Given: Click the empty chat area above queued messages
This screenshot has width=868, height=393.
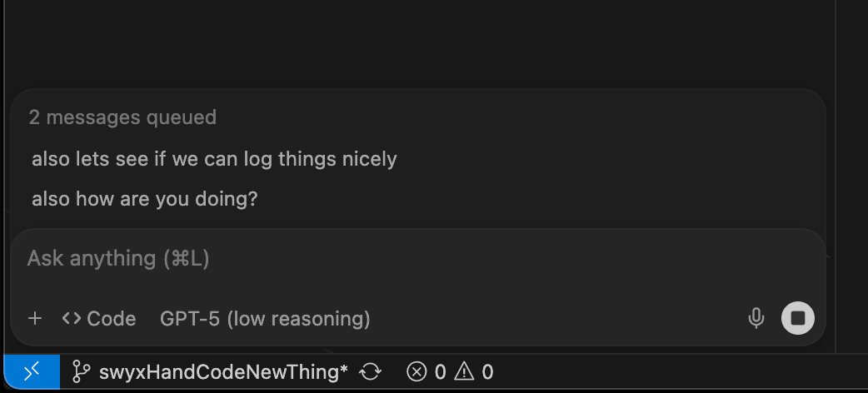Looking at the screenshot, I should [417, 42].
